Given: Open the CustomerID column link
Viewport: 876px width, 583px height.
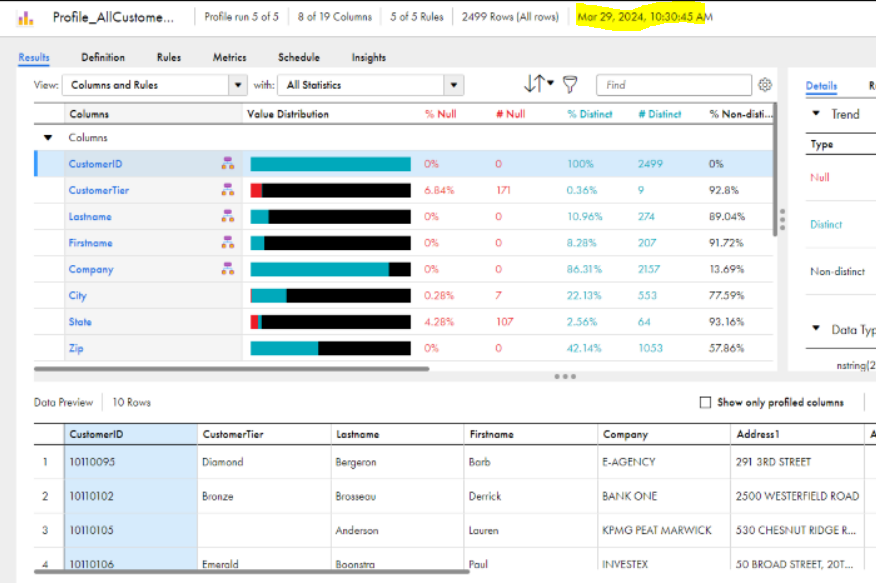Looking at the screenshot, I should click(95, 164).
